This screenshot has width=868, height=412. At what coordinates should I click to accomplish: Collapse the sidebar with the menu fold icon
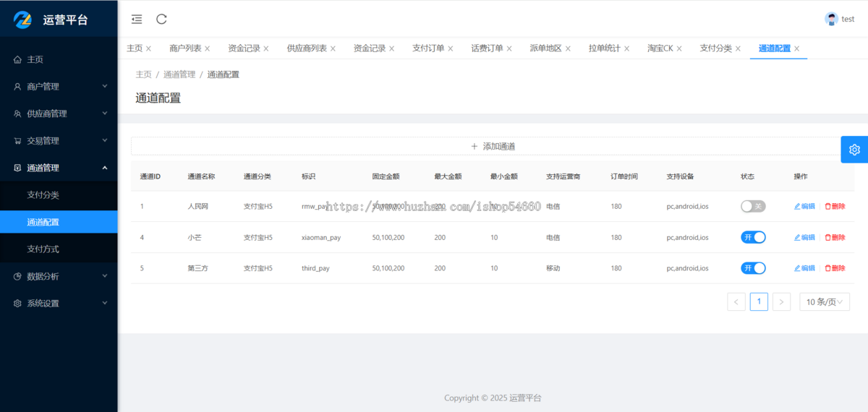pyautogui.click(x=137, y=20)
